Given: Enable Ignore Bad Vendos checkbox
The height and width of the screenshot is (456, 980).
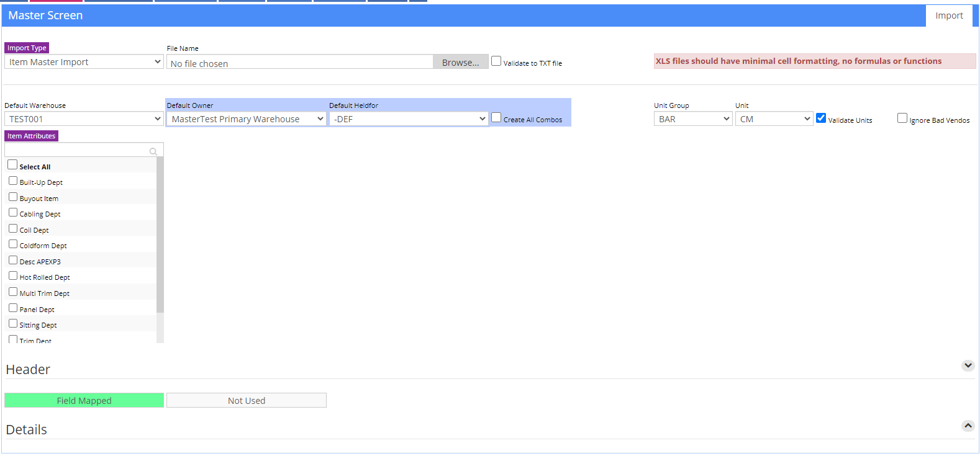Looking at the screenshot, I should [x=902, y=118].
